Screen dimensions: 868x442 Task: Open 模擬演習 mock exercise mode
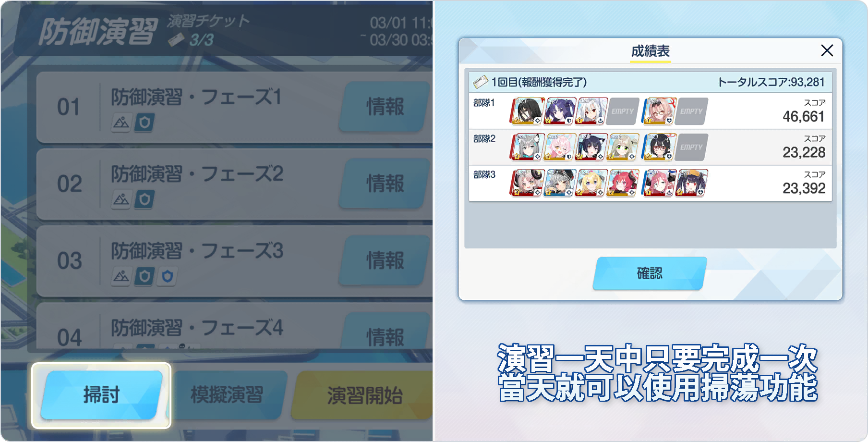227,395
